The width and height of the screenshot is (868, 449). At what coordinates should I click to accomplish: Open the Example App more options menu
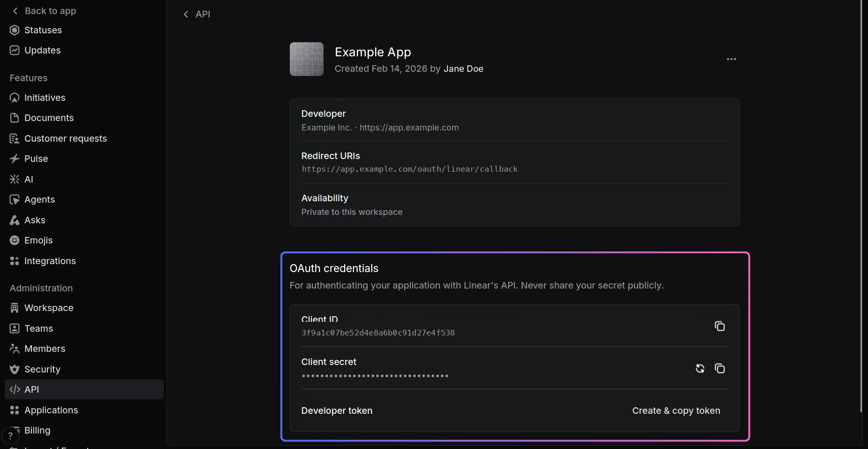coord(731,59)
